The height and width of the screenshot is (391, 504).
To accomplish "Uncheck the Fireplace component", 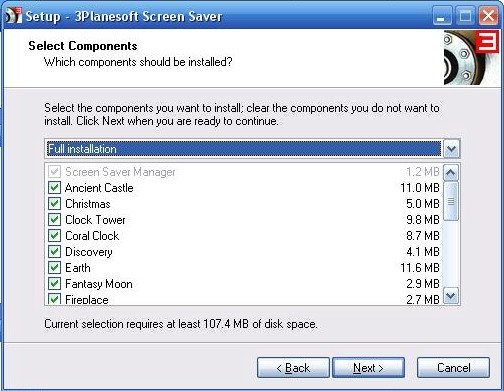I will [54, 299].
